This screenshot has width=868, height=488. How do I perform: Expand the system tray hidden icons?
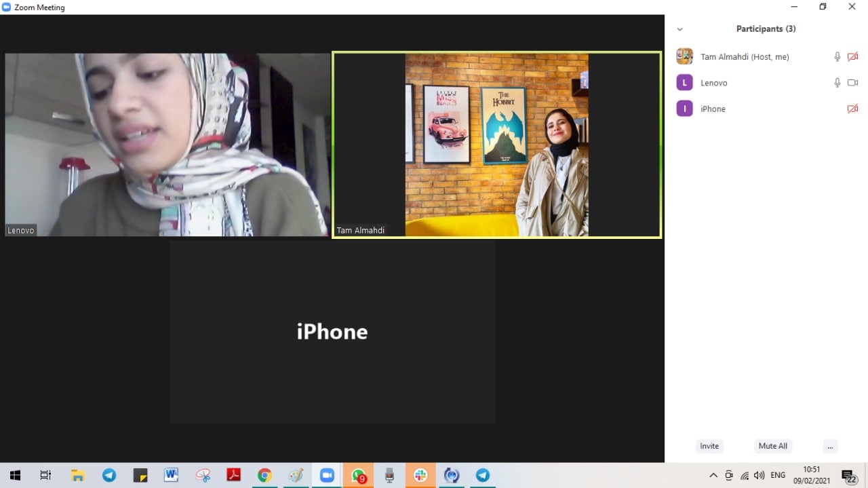tap(713, 475)
